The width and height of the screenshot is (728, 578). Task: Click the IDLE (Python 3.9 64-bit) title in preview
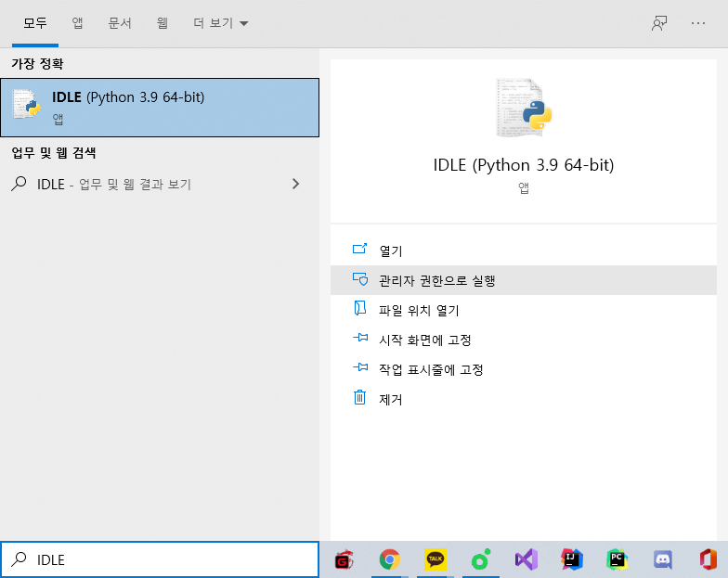tap(524, 165)
